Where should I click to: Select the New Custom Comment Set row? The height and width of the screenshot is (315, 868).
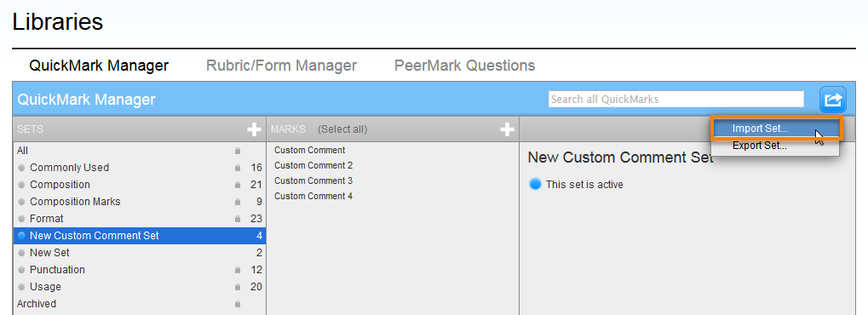click(x=140, y=236)
